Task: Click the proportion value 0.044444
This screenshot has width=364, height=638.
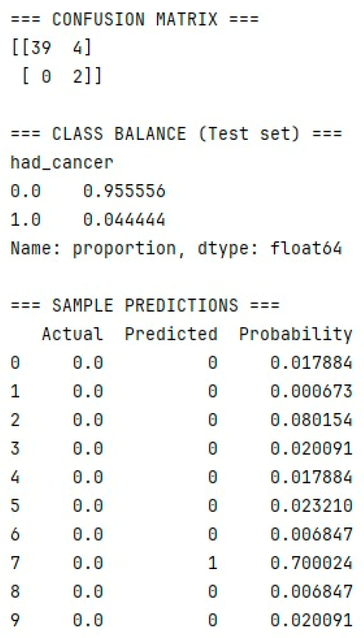Action: click(x=124, y=220)
